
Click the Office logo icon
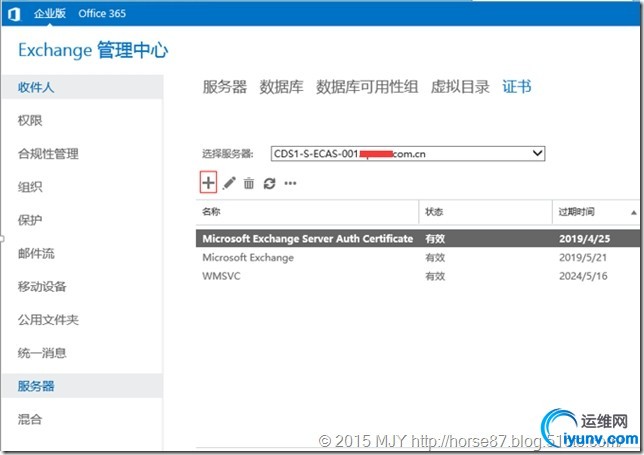(x=14, y=14)
